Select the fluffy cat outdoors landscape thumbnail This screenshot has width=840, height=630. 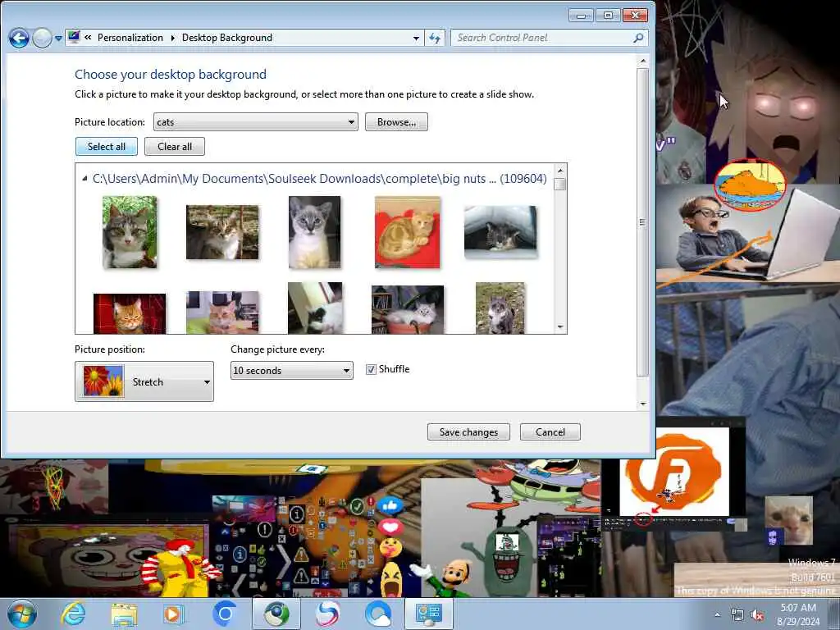coord(222,232)
